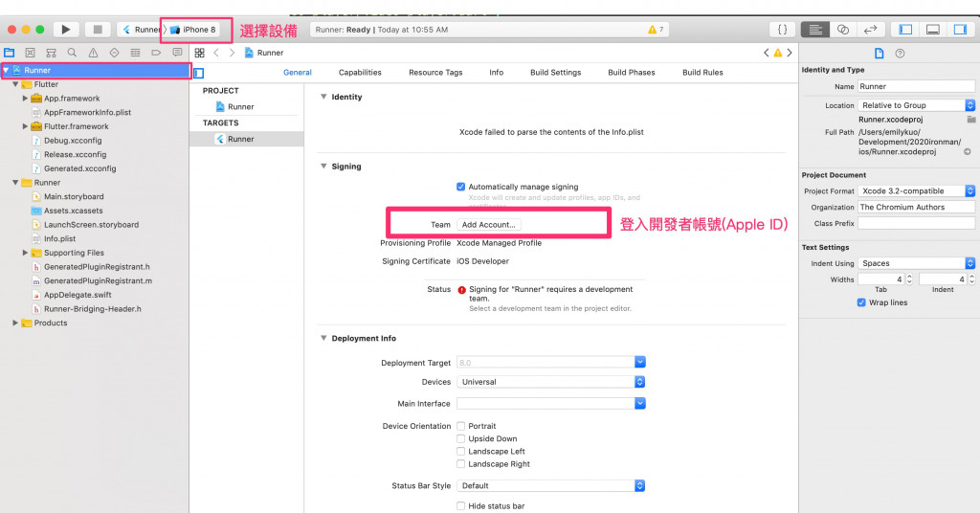Select the iPhone 8 destination device
Image resolution: width=980 pixels, height=513 pixels.
point(193,30)
